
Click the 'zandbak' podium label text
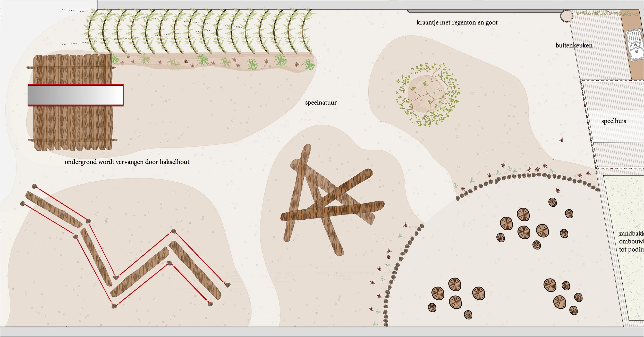click(x=631, y=241)
